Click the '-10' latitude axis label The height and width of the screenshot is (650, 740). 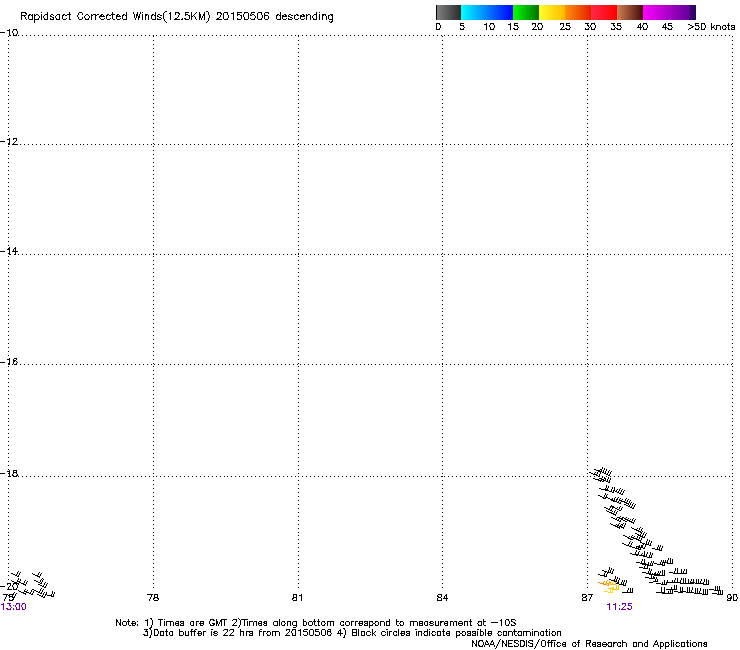[x=9, y=33]
